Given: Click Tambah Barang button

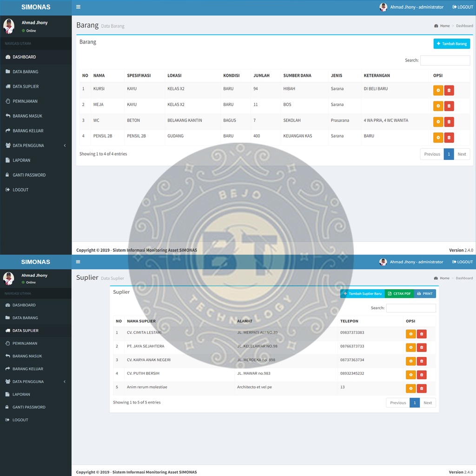Looking at the screenshot, I should 452,44.
